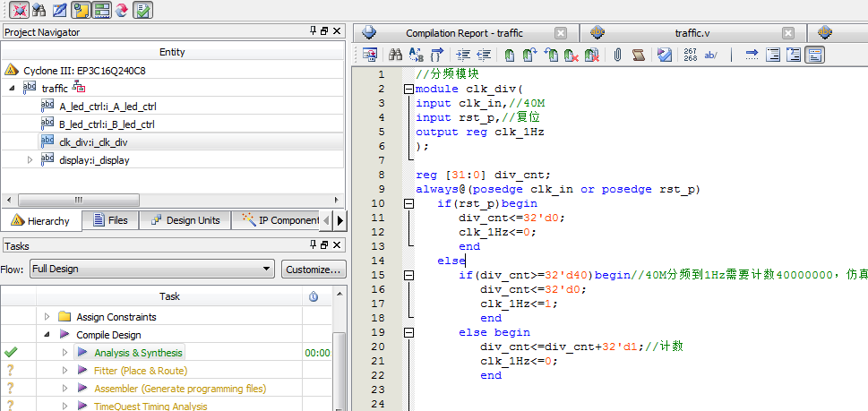Image resolution: width=868 pixels, height=411 pixels.
Task: Expand the Assign Constraints task
Action: coord(47,317)
